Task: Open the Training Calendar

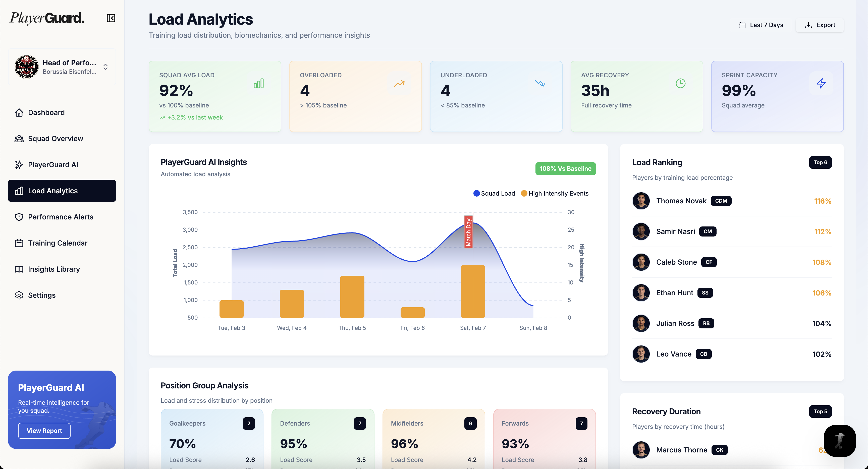Action: (57, 243)
